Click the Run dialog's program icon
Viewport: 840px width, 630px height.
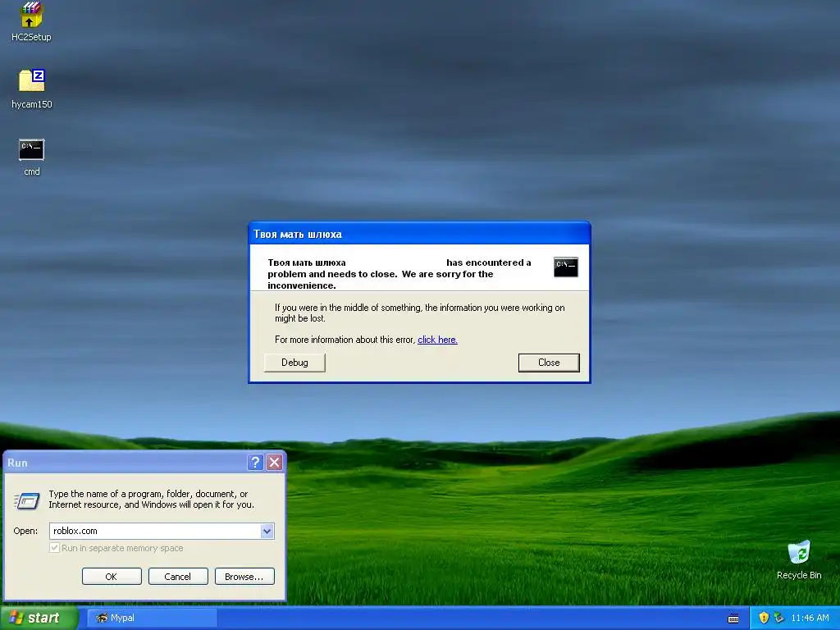click(x=27, y=501)
